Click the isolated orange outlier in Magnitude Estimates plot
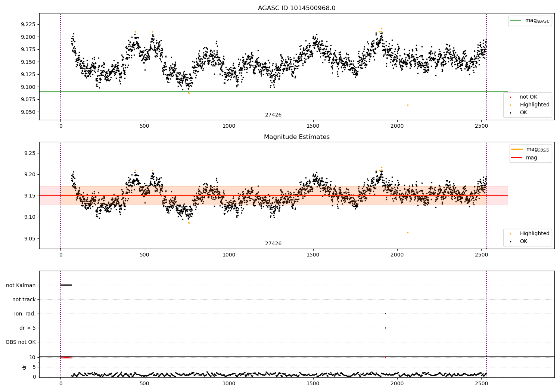 point(408,233)
